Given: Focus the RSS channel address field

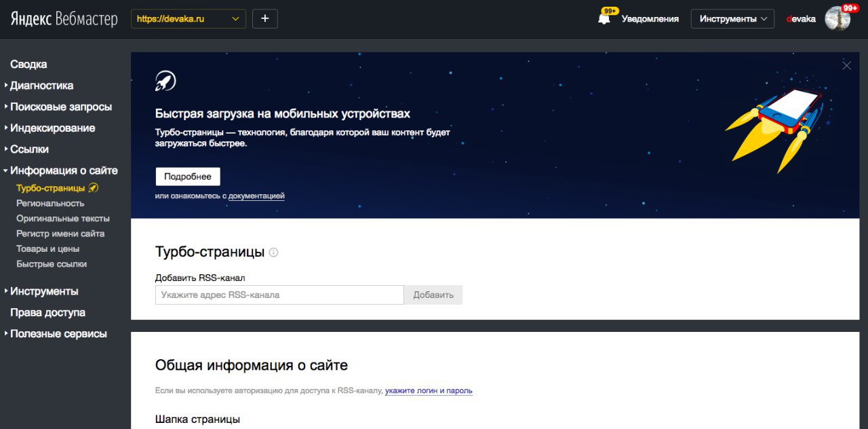Looking at the screenshot, I should [279, 295].
